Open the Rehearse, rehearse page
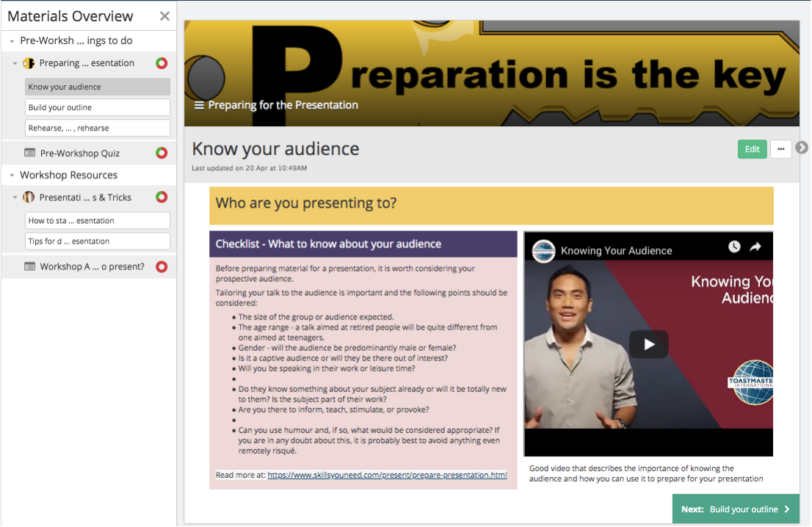 click(98, 128)
